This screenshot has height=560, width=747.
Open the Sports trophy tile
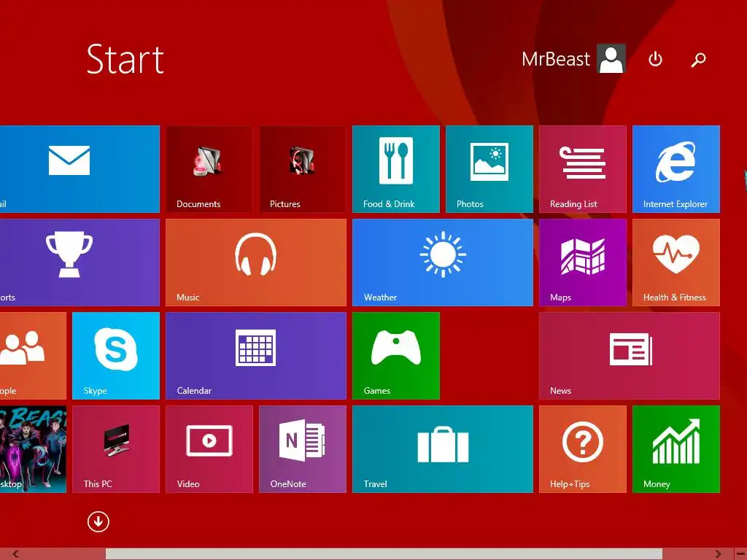click(x=80, y=262)
